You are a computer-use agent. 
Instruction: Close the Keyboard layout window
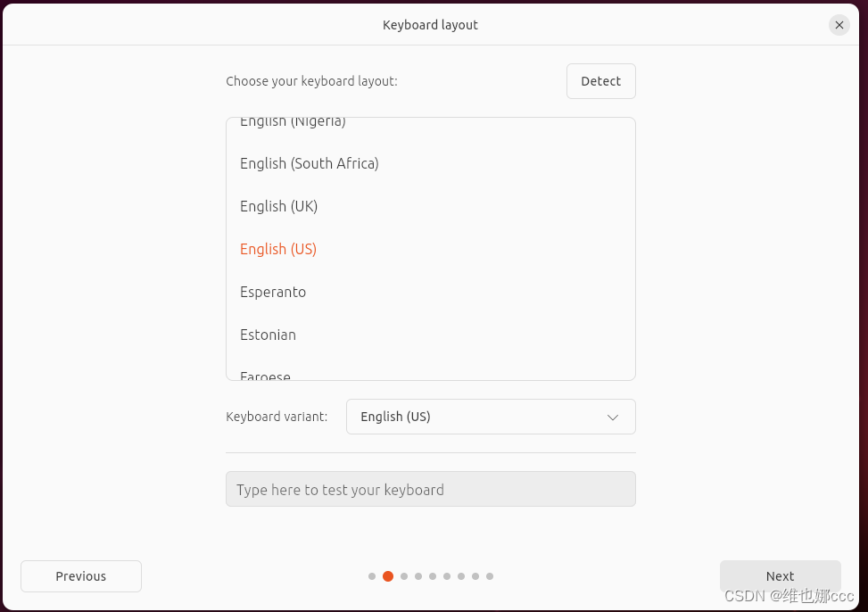pos(839,25)
